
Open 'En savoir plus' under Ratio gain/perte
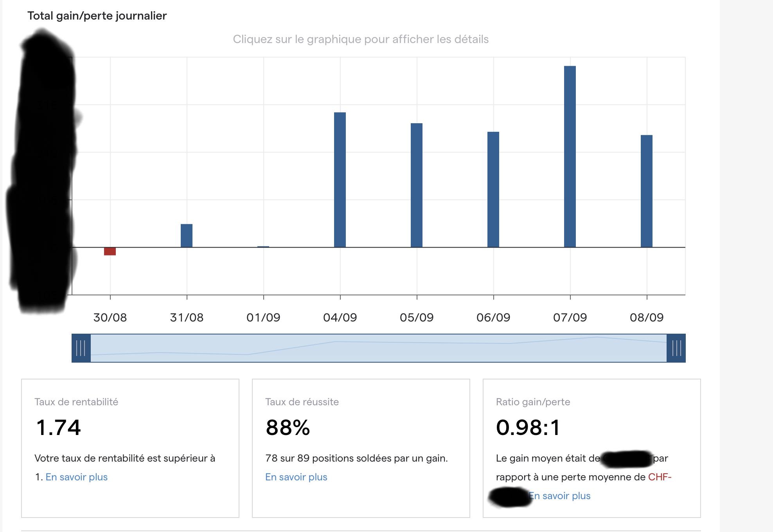click(x=560, y=496)
